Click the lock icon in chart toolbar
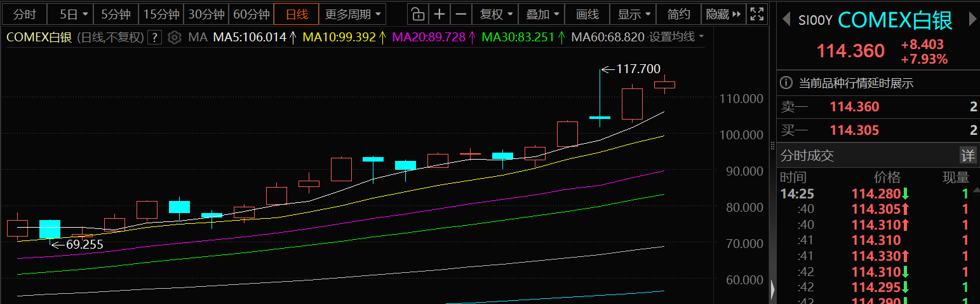 pyautogui.click(x=417, y=14)
